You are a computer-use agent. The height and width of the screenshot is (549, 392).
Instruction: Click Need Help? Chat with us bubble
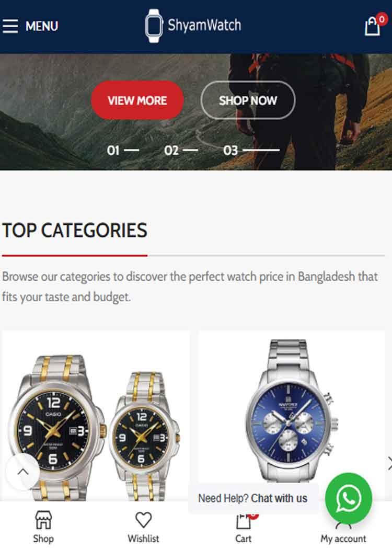click(252, 498)
